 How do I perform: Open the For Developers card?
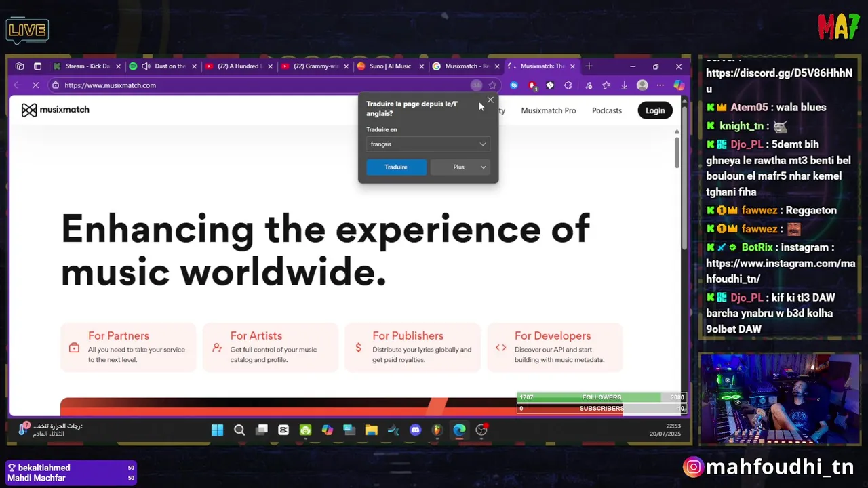point(555,347)
